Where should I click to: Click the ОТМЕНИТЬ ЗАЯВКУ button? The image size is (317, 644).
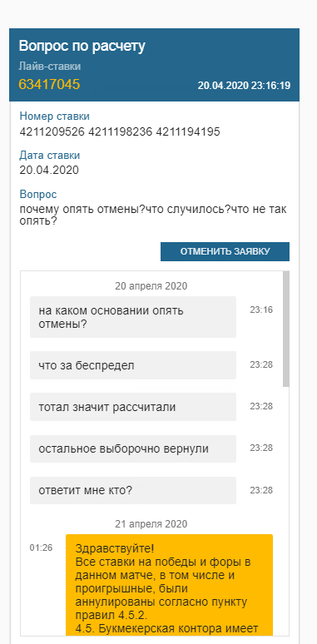click(x=225, y=252)
